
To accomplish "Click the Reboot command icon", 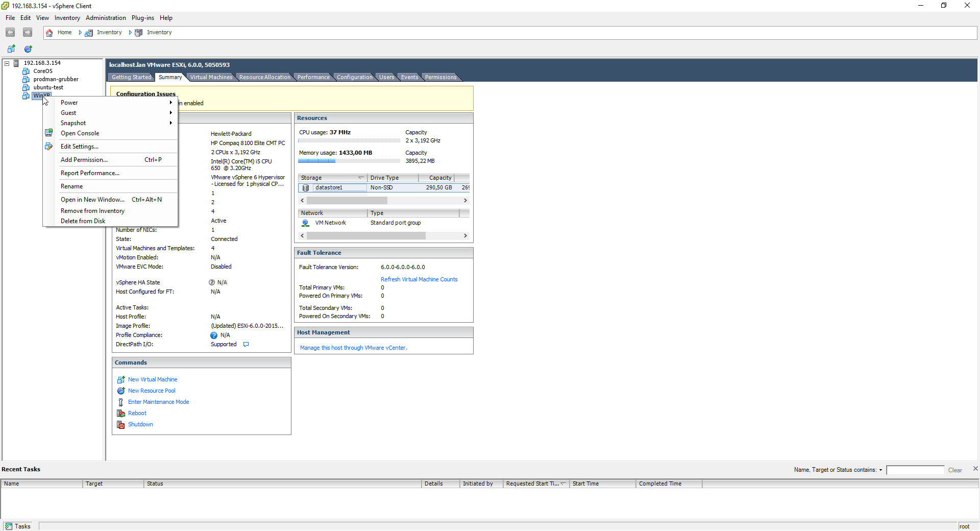I will [121, 414].
